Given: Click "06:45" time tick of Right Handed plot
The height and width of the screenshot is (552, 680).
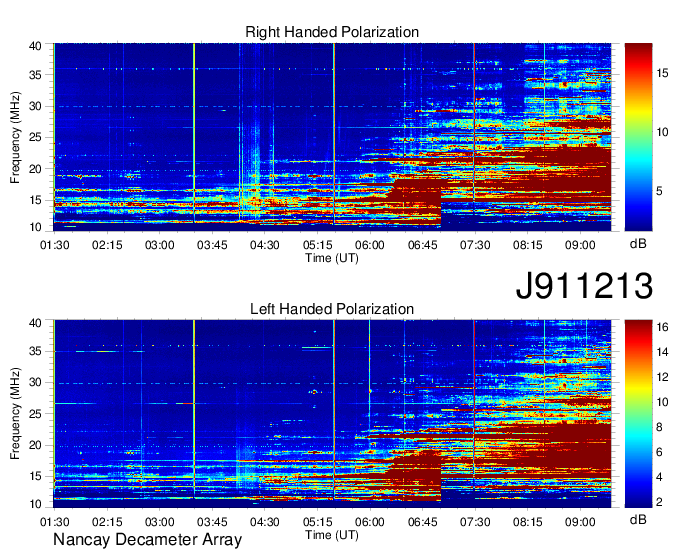Looking at the screenshot, I should click(422, 245).
